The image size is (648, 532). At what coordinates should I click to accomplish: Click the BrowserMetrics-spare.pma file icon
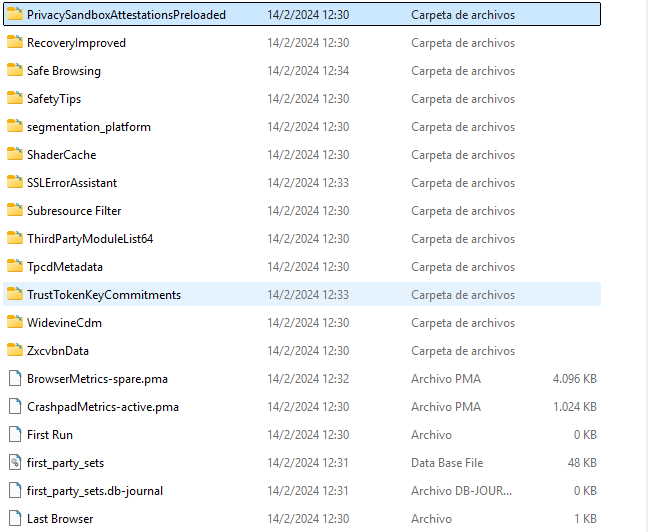pos(14,379)
